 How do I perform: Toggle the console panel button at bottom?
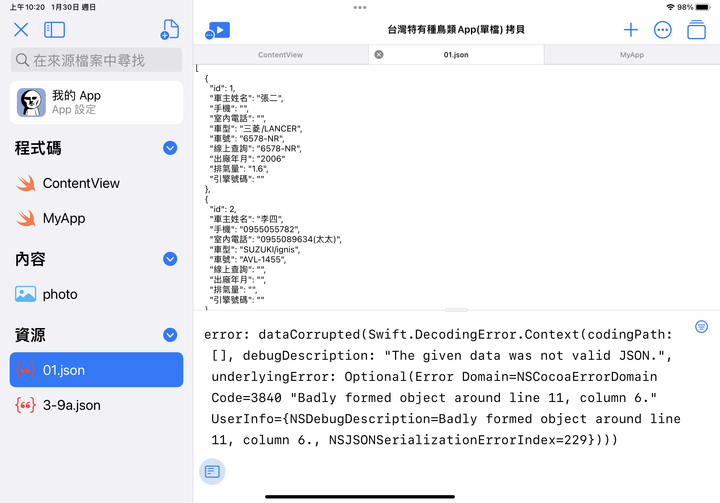[x=212, y=471]
